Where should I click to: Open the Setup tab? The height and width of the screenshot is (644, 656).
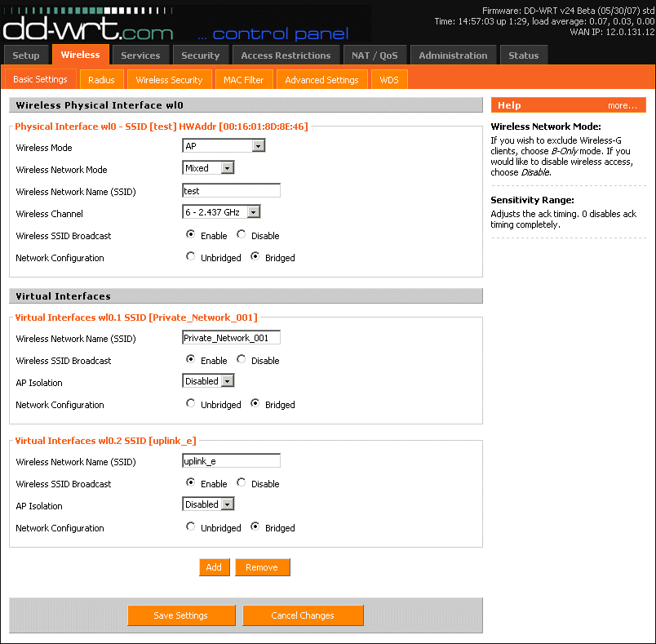[26, 56]
